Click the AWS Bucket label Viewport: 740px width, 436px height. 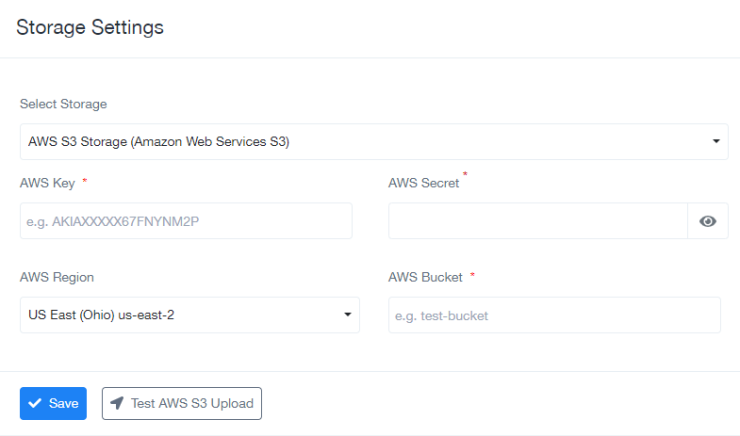[425, 277]
